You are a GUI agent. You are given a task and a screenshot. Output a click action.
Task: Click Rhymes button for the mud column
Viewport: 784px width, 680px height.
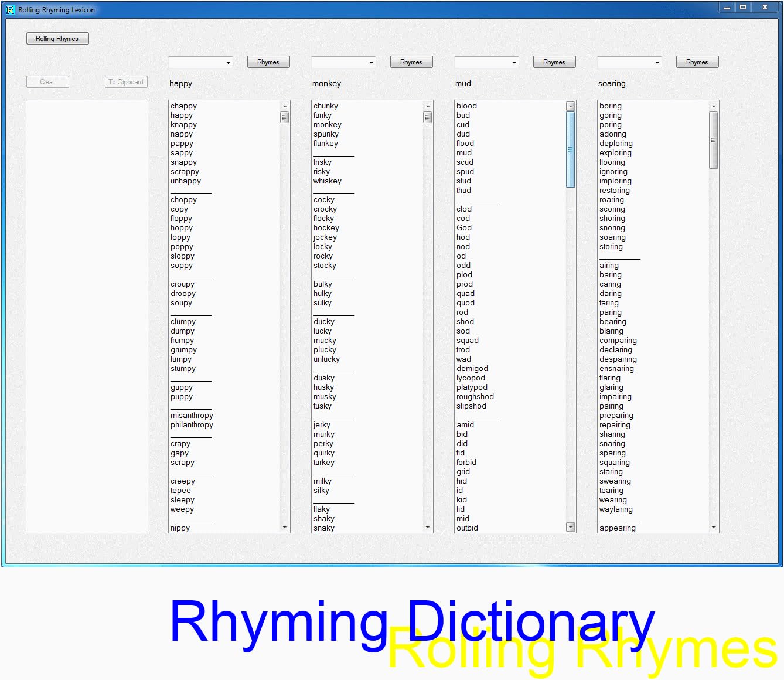[554, 62]
